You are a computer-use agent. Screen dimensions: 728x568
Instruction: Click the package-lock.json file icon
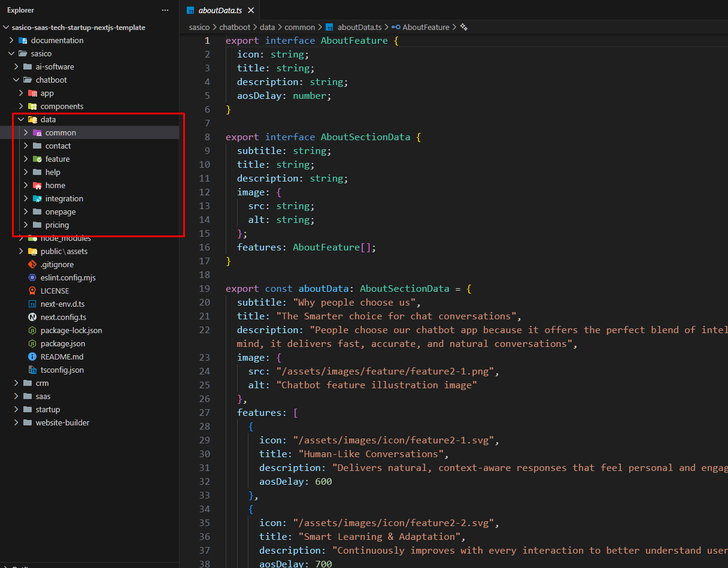[33, 330]
